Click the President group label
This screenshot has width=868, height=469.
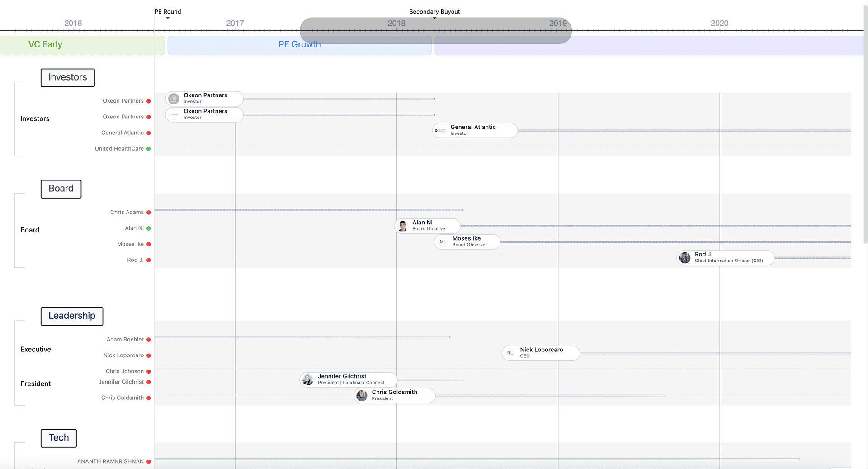[36, 384]
